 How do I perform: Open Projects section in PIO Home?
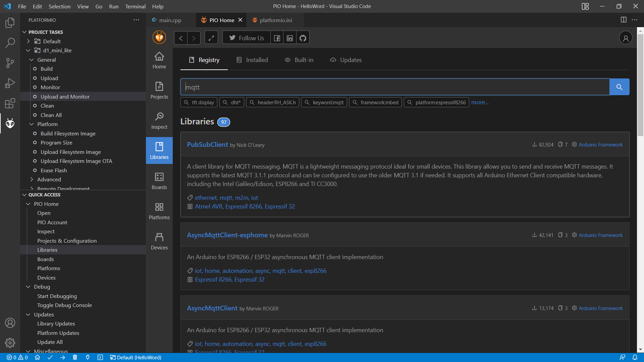(159, 90)
